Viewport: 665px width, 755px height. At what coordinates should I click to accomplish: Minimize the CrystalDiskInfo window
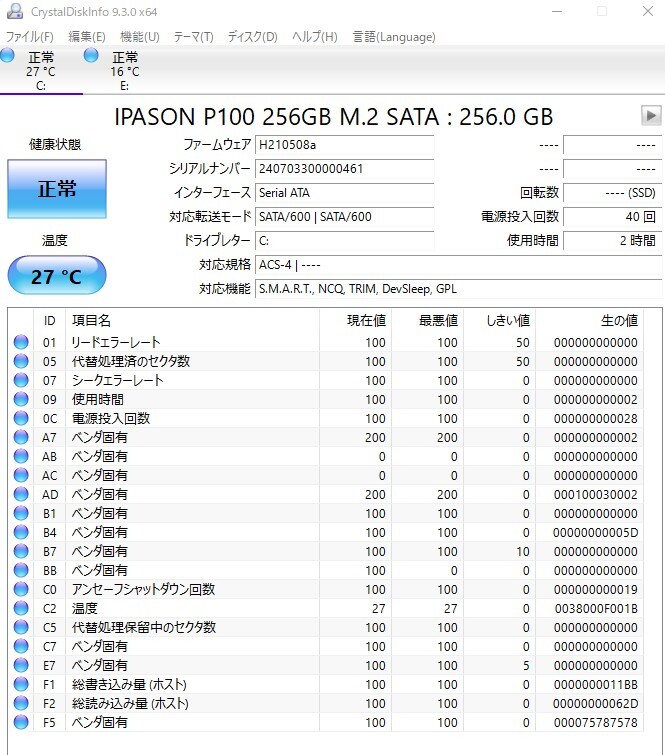557,11
